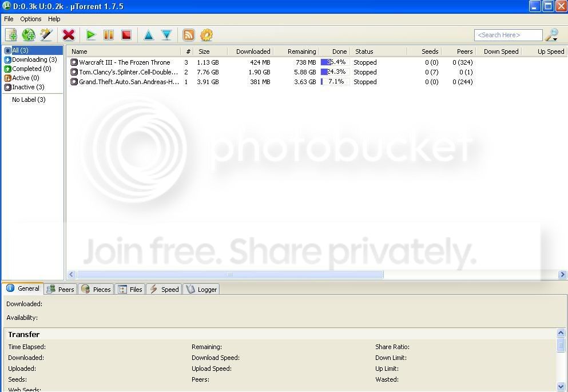Click the red Stop torrent icon
This screenshot has width=568, height=392.
126,35
